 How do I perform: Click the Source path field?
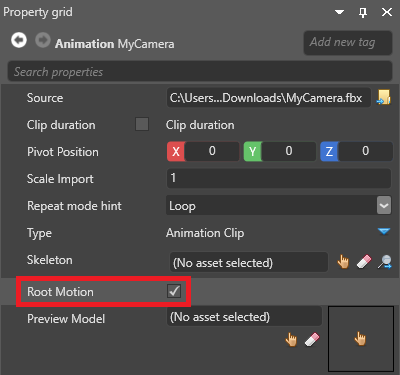[x=269, y=98]
